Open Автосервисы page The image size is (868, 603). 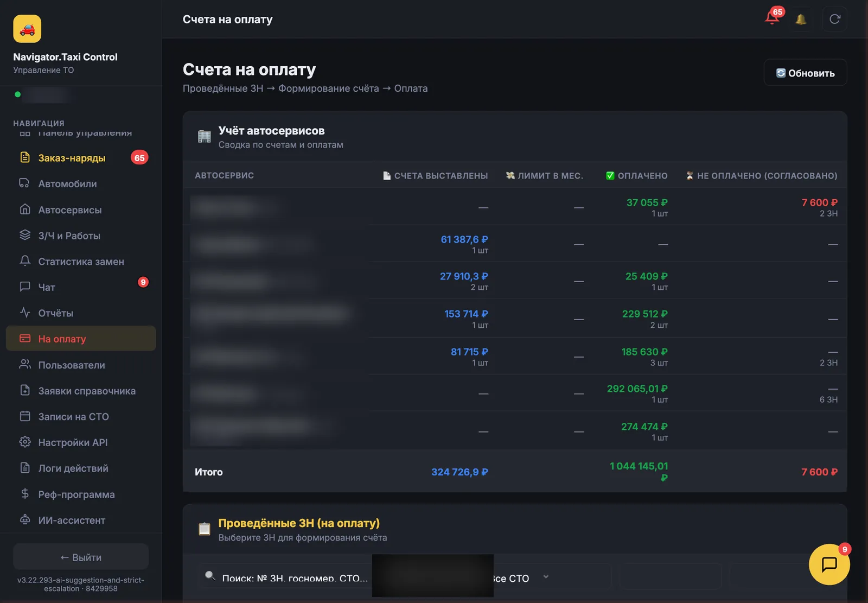81,210
